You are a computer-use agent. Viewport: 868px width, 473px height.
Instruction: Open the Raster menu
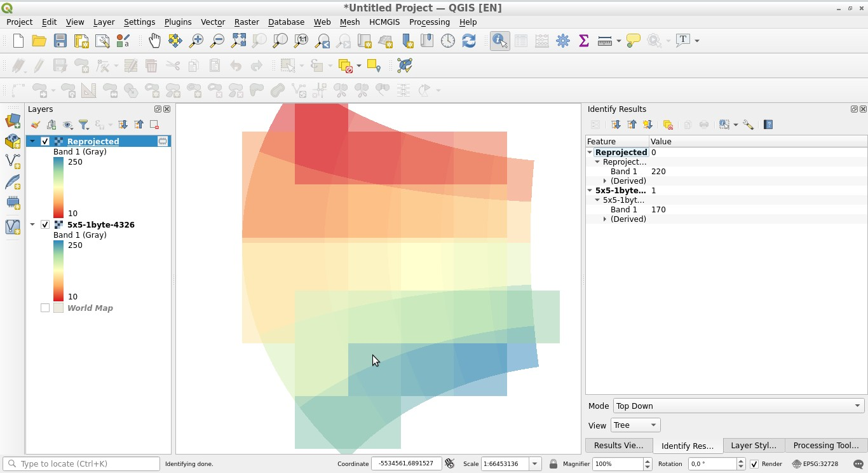[x=247, y=22]
